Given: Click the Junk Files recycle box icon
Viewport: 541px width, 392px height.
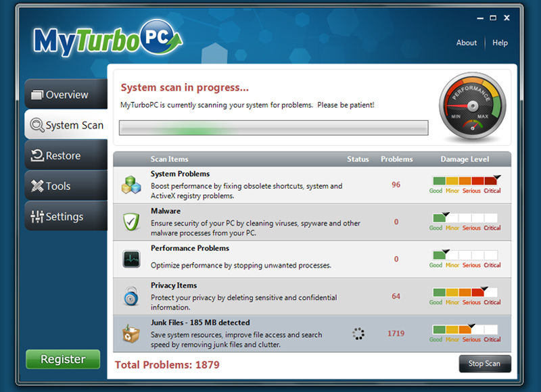Looking at the screenshot, I should click(131, 334).
